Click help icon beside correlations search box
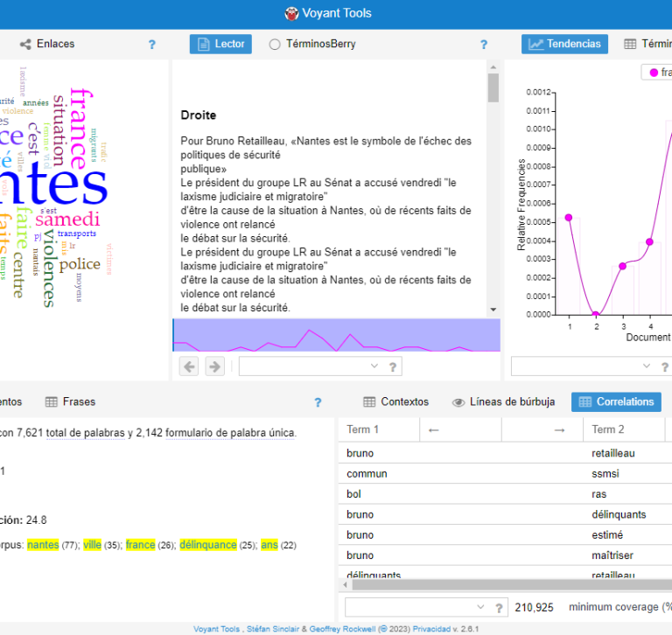 click(500, 608)
